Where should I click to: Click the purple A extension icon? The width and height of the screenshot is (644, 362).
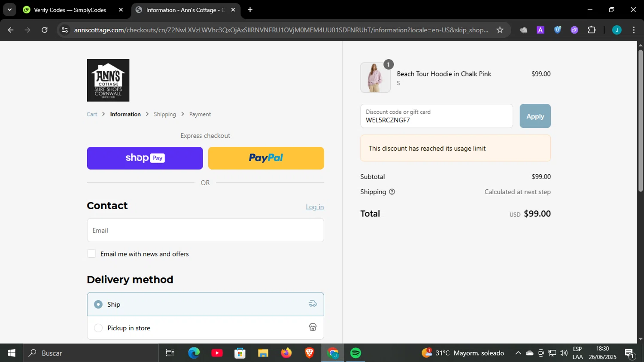point(541,30)
